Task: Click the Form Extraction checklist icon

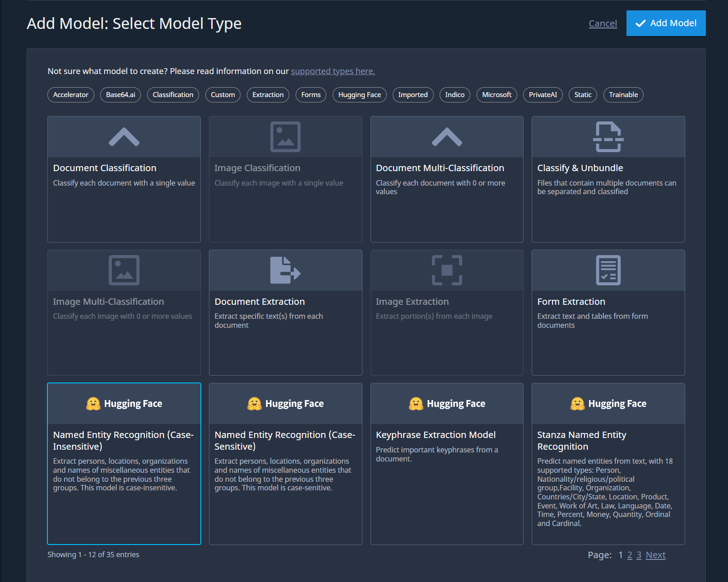Action: [x=608, y=270]
